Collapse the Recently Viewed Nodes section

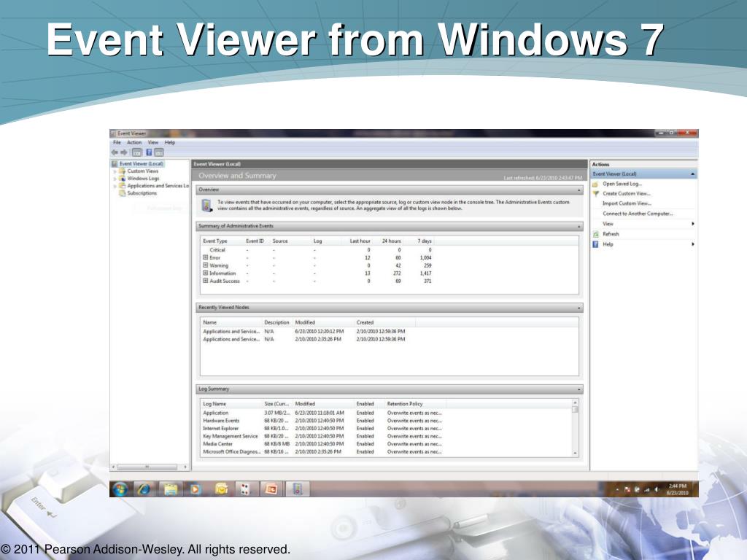(578, 308)
